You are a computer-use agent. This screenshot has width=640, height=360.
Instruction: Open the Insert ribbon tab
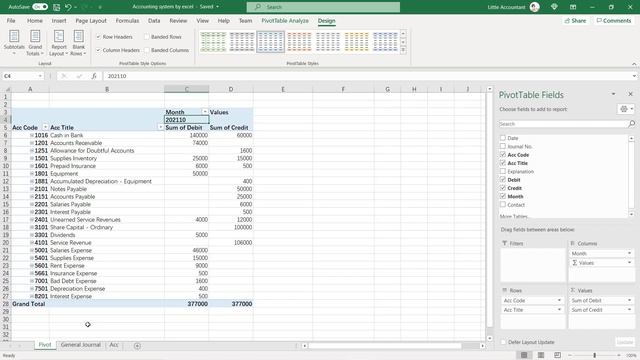tap(59, 20)
